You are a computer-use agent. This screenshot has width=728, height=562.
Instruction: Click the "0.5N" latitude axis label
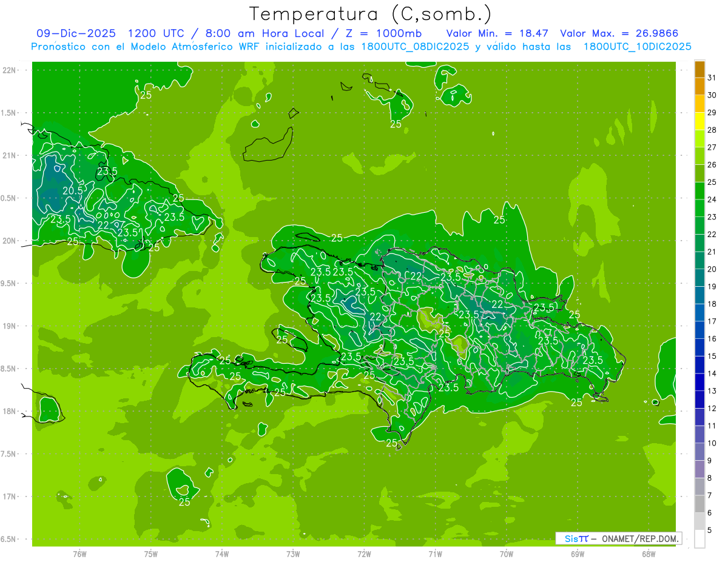click(8, 198)
